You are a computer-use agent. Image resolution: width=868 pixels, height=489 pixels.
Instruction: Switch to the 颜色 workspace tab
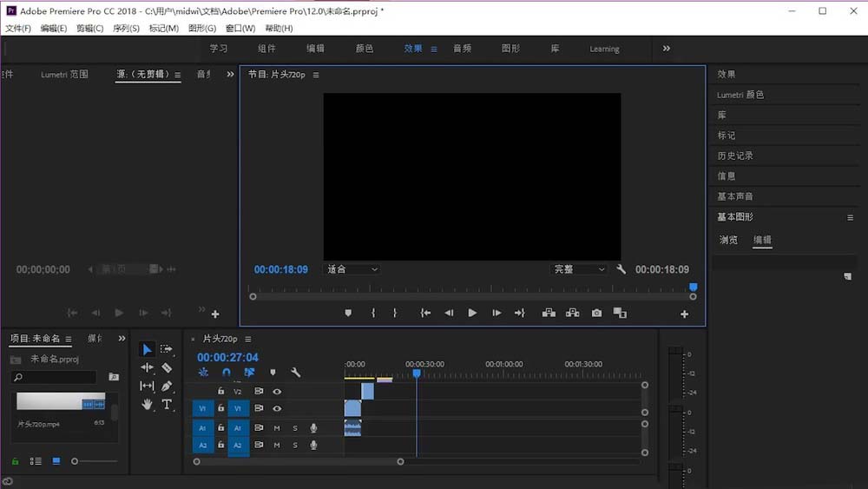(x=364, y=49)
